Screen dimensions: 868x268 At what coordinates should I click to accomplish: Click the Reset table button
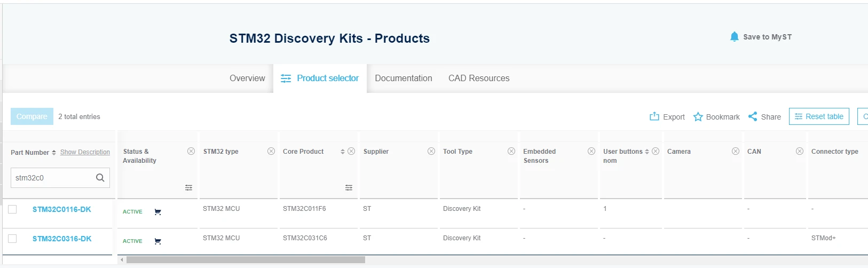(x=819, y=116)
